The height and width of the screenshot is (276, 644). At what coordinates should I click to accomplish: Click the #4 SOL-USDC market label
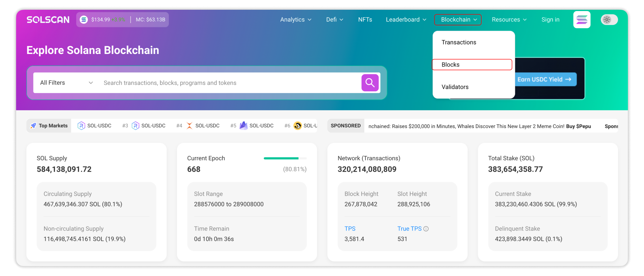point(208,126)
